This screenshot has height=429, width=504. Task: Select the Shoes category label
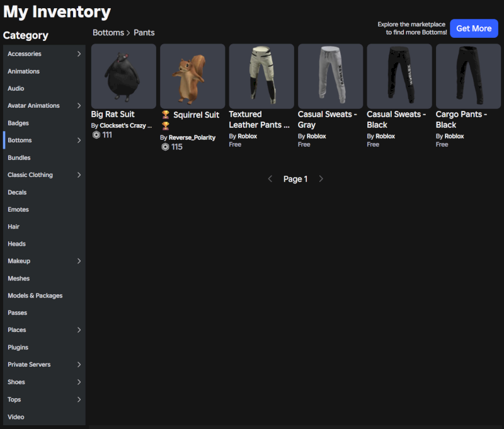tap(16, 382)
